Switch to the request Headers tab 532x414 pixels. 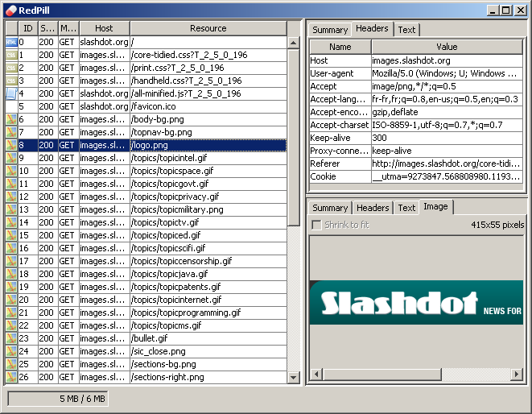(372, 28)
